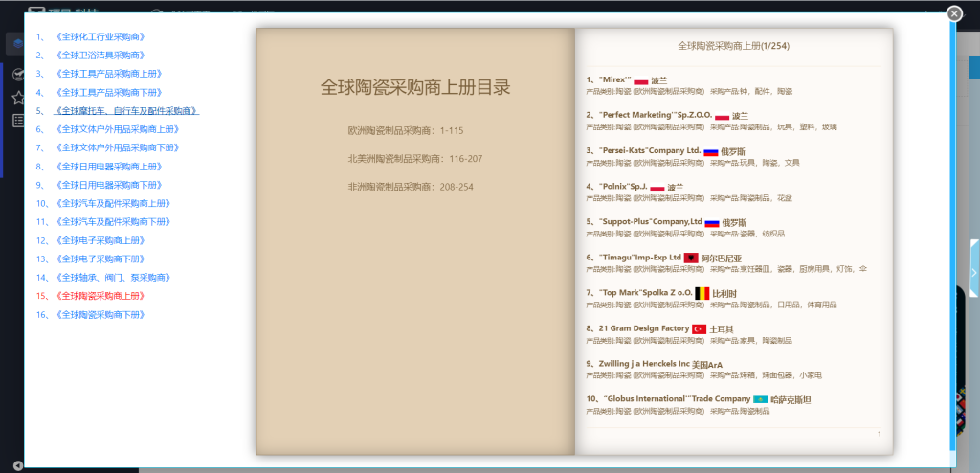Click the star icon in left sidebar
The height and width of the screenshot is (473, 980).
point(16,98)
